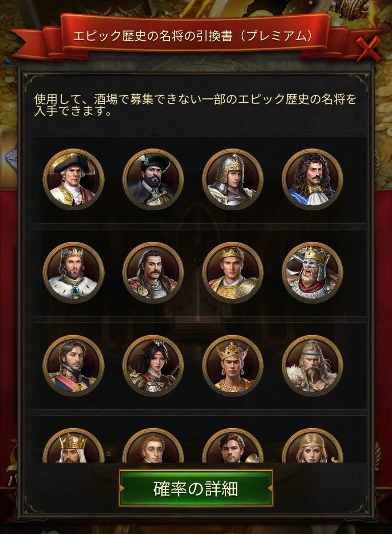Close the exchange ticket dialog with red X
This screenshot has height=534, width=392.
tap(368, 49)
